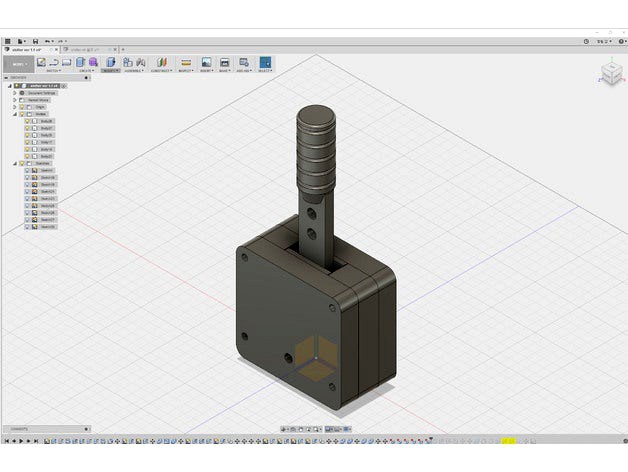Select the Joint icon in ASSEMBLE
Viewport: 628px width, 472px height.
pos(141,62)
